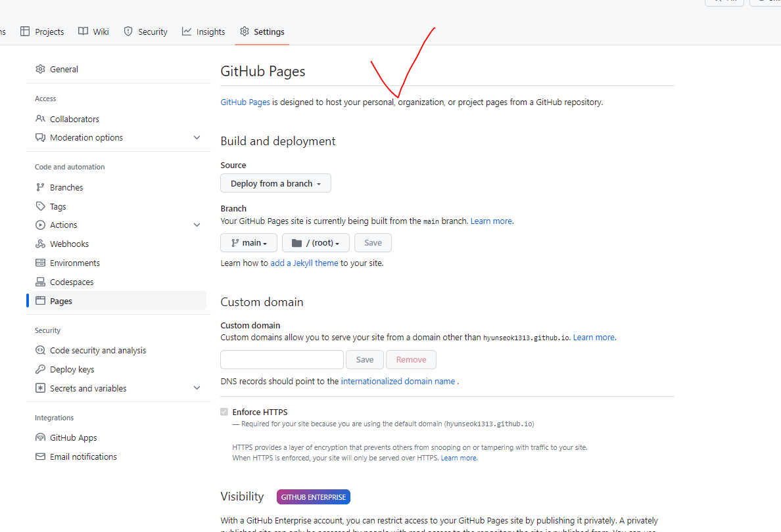Open the main branch selector dropdown
Screen dimensions: 781x532
pyautogui.click(x=248, y=242)
